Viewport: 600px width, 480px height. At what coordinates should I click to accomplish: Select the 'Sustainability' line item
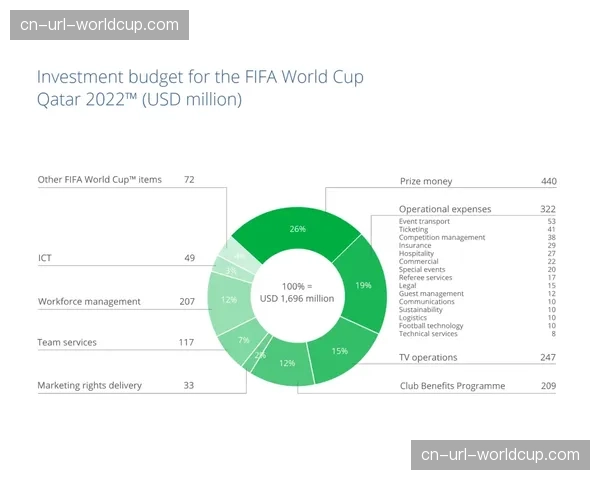coord(421,310)
